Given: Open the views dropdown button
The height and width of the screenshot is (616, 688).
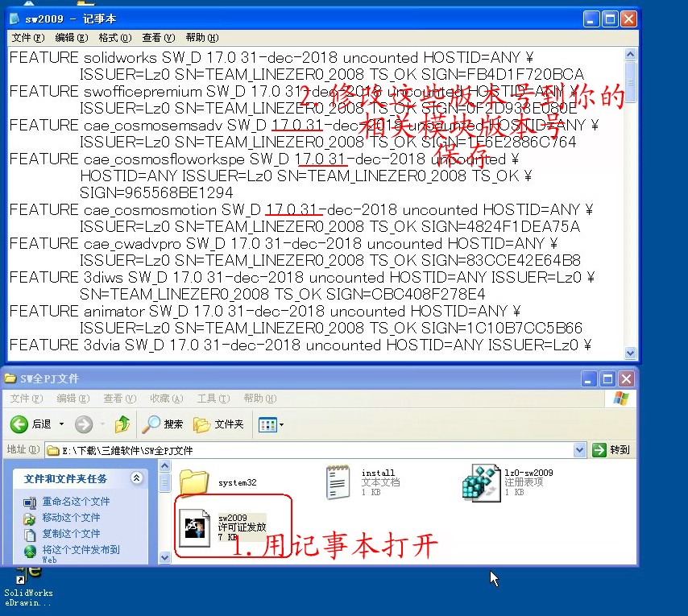Looking at the screenshot, I should 271,424.
